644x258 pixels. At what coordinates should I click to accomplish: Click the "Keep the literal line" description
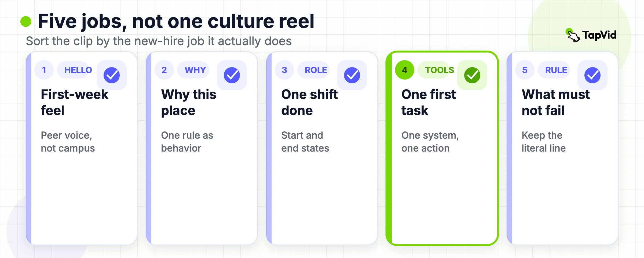click(544, 142)
